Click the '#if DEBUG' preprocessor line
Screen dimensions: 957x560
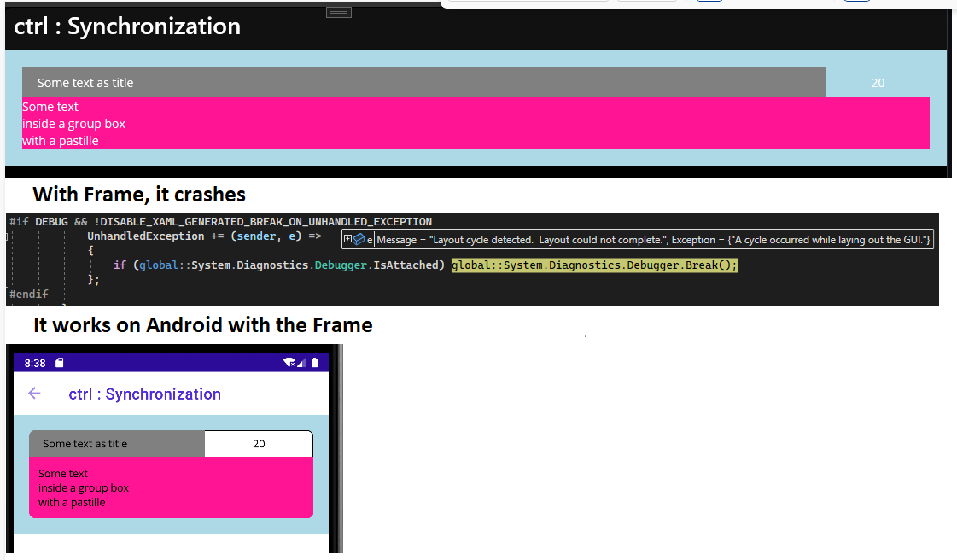[x=220, y=221]
